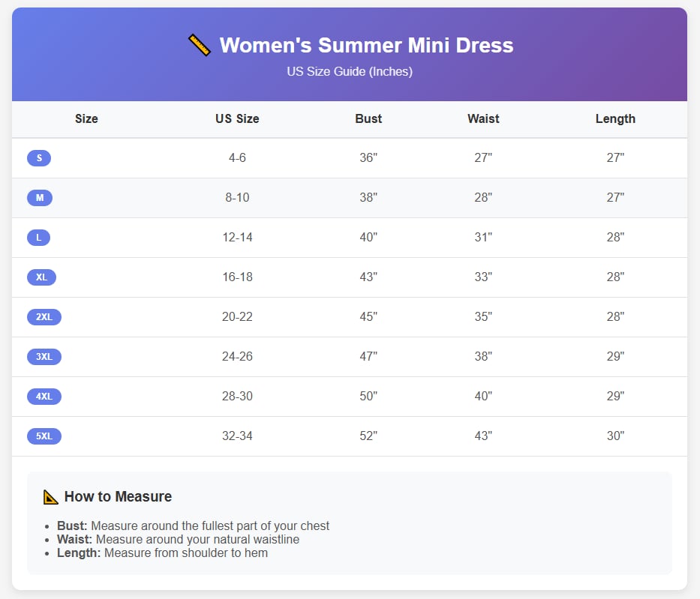Click the 28" waist value in M row
Screen dimensions: 700x599
(x=483, y=197)
